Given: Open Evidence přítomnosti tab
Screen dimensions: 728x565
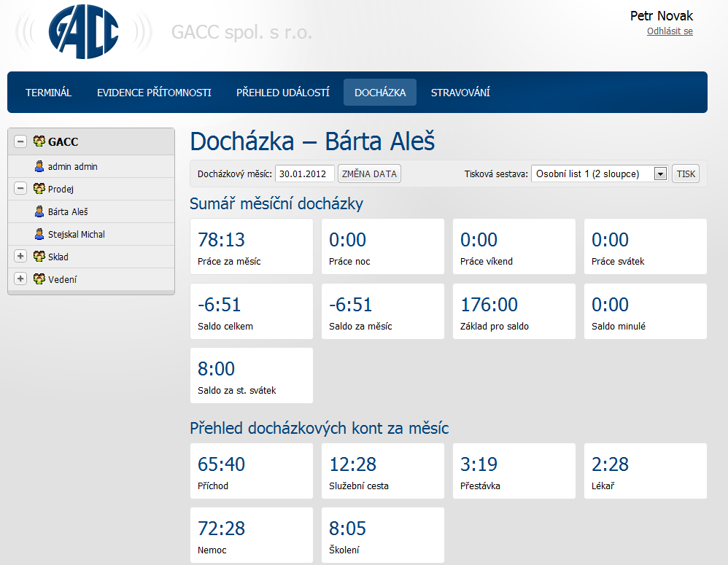Looking at the screenshot, I should tap(154, 93).
